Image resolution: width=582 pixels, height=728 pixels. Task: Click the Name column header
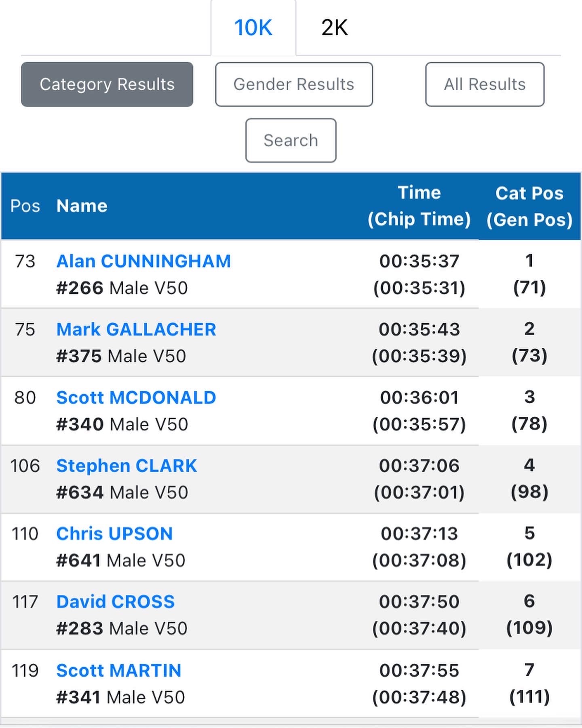82,206
